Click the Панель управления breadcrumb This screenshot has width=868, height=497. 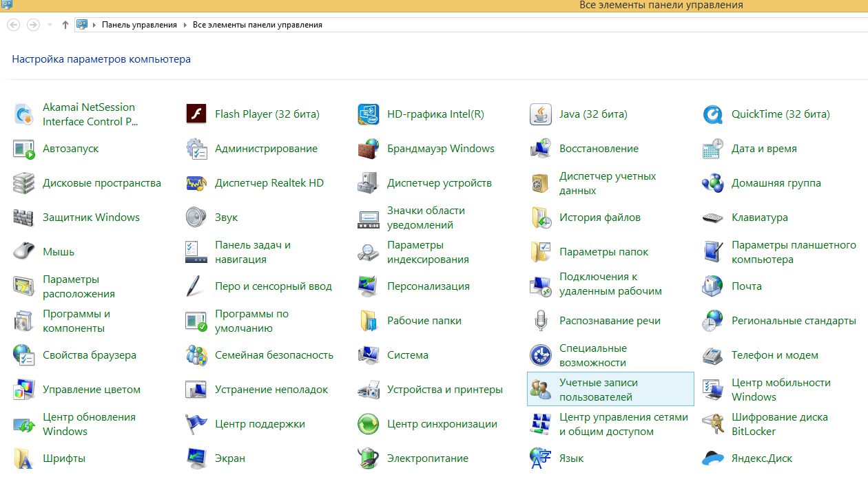[139, 25]
